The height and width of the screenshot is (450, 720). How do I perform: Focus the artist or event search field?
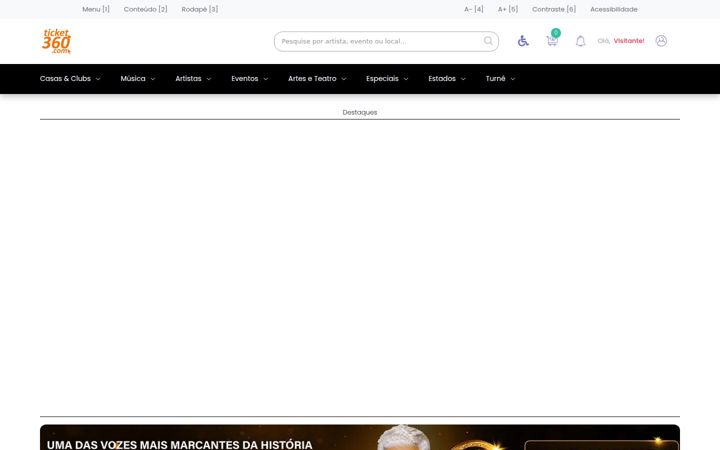point(386,41)
